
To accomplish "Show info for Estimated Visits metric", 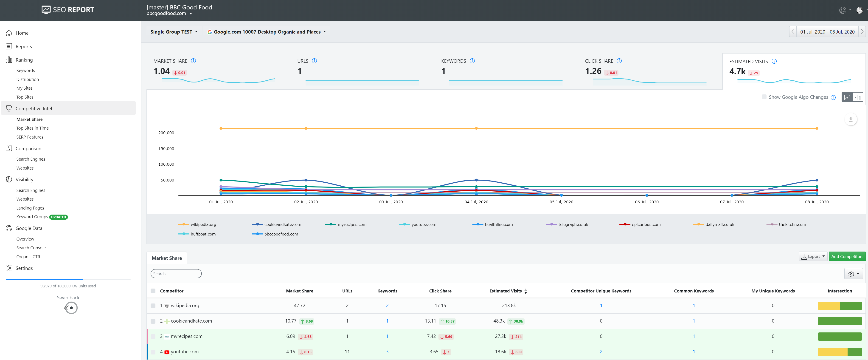I will [x=774, y=61].
